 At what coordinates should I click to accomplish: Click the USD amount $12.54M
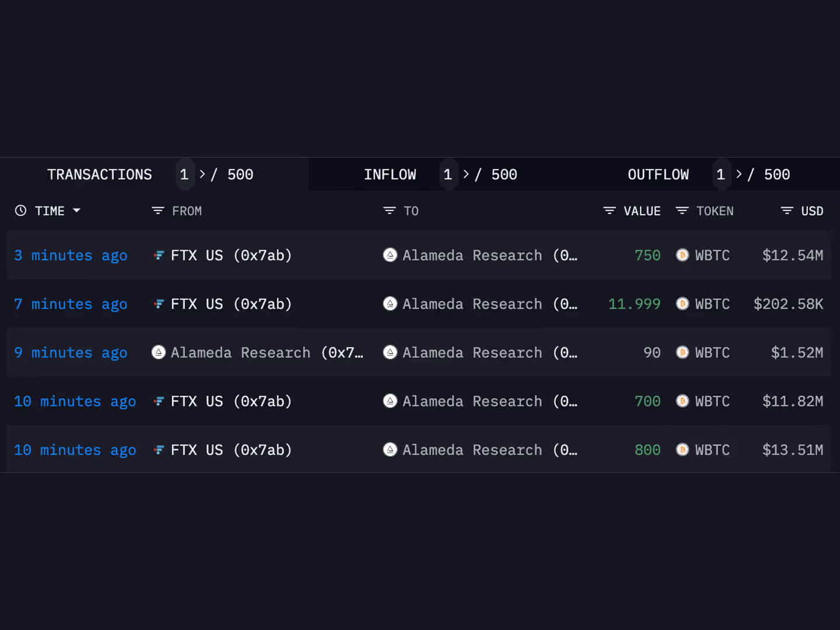pyautogui.click(x=793, y=256)
